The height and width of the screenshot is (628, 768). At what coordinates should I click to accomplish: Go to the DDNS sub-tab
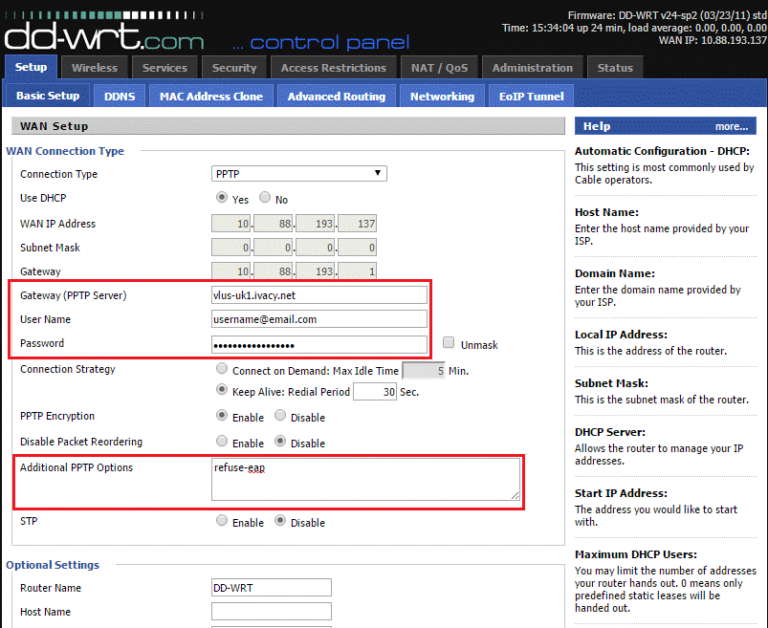pyautogui.click(x=119, y=97)
